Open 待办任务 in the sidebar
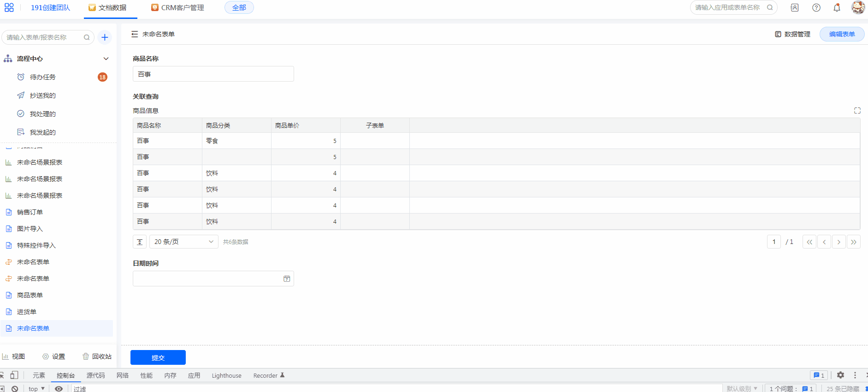868x392 pixels. click(43, 77)
